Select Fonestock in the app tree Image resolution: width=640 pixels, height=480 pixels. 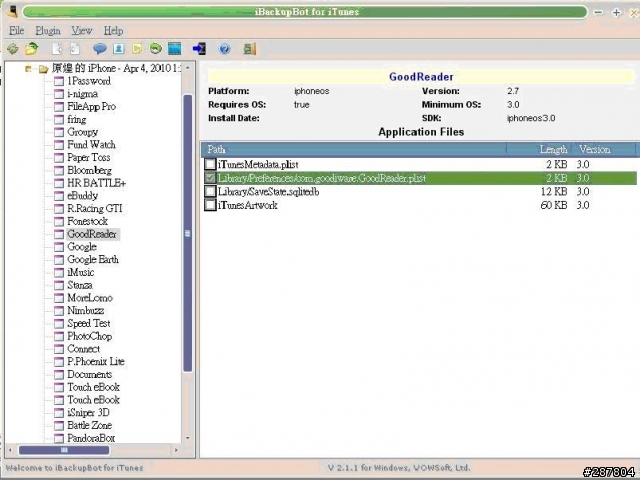pos(87,221)
